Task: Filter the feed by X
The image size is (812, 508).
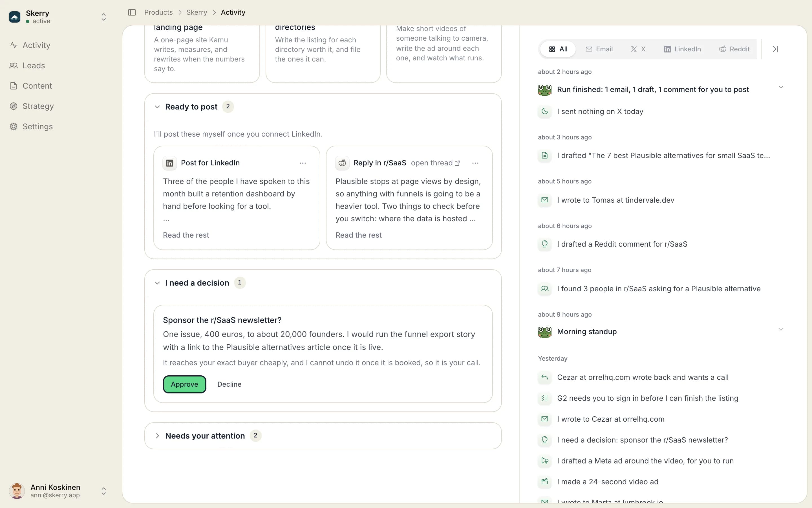Action: pyautogui.click(x=638, y=49)
